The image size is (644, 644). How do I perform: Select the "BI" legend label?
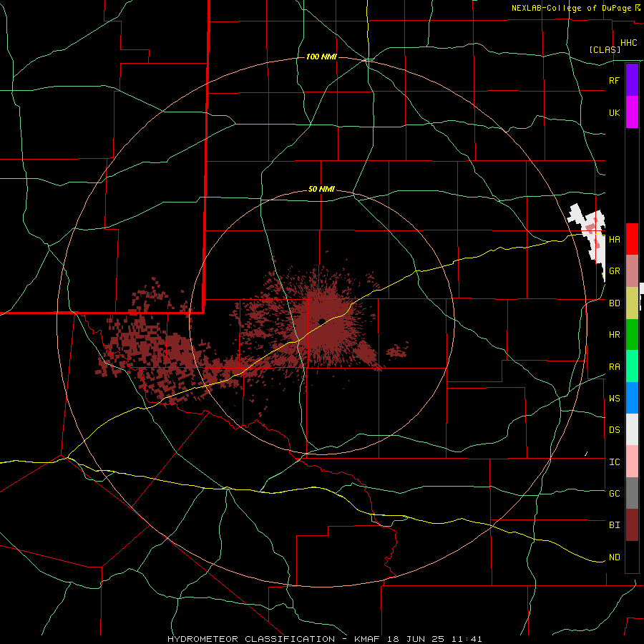pos(614,525)
